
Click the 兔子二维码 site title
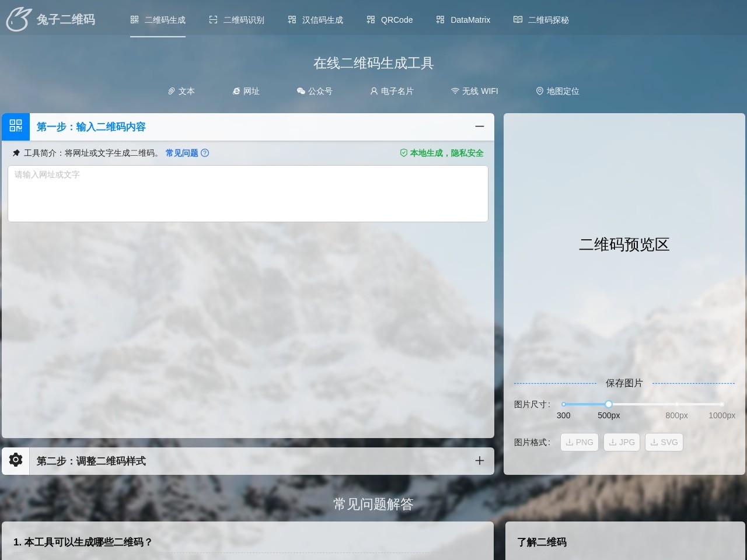(65, 19)
